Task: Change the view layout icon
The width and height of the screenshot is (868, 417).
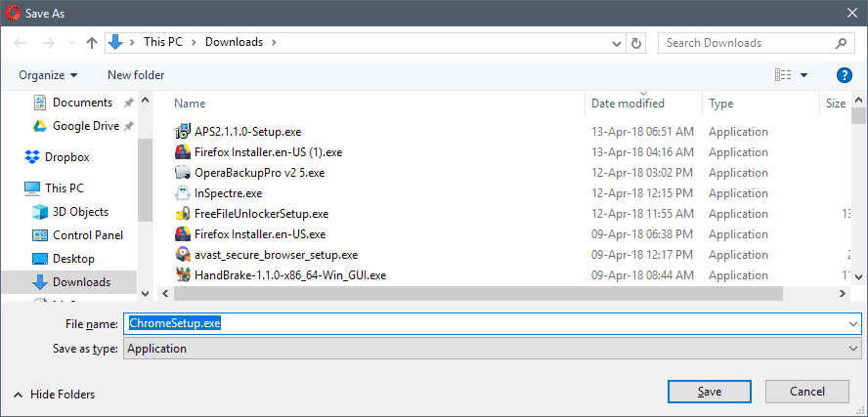Action: point(783,75)
